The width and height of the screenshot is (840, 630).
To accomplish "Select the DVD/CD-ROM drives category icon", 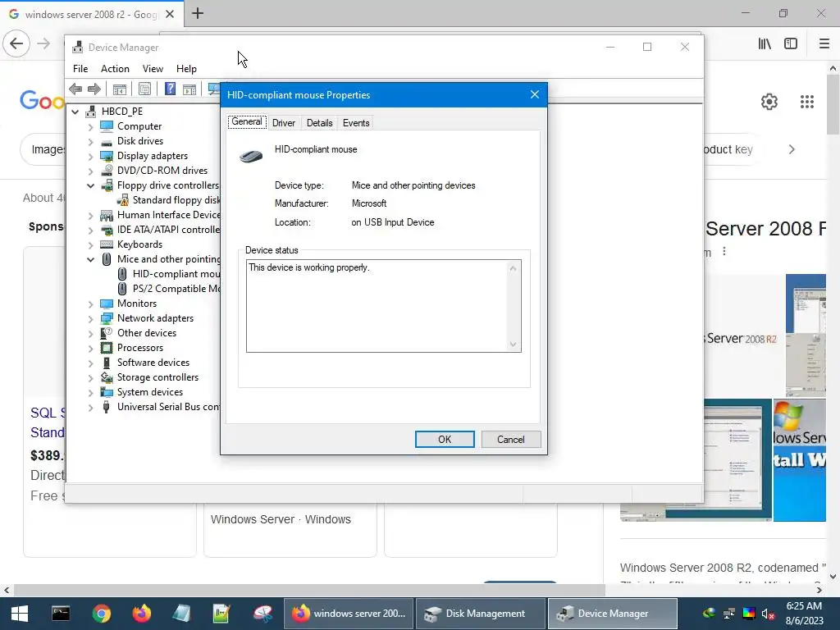I will [107, 171].
